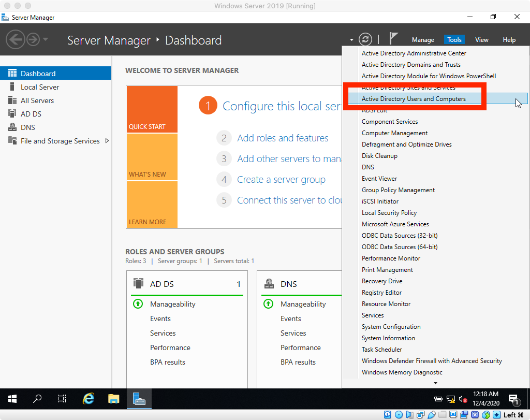Open Performance Monitor

point(391,258)
